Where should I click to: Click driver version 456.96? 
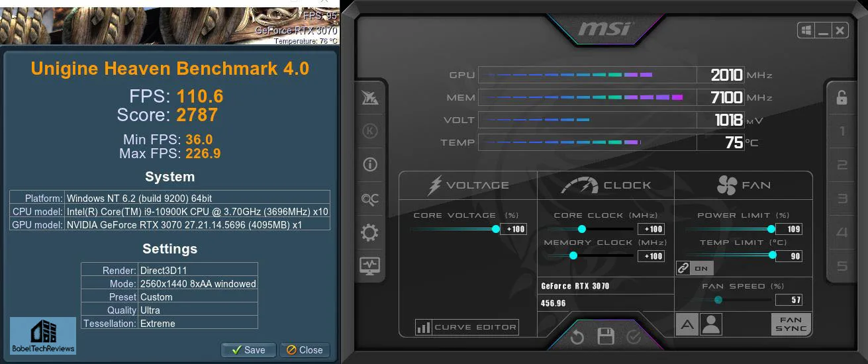pyautogui.click(x=553, y=303)
